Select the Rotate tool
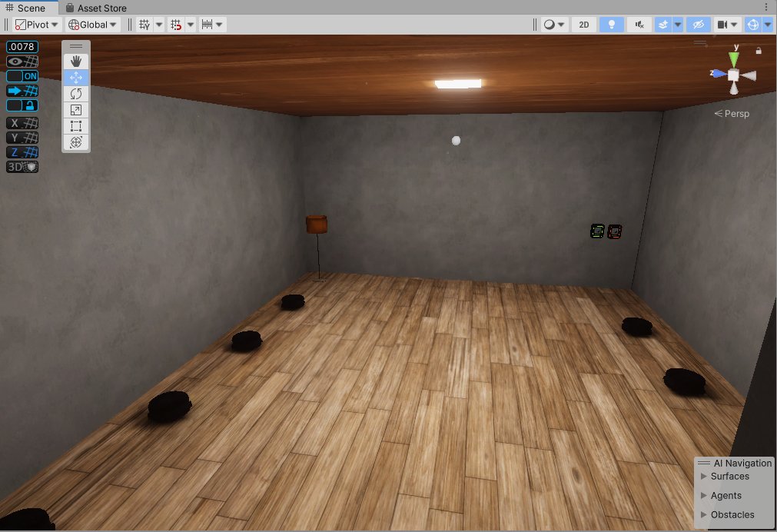777x532 pixels. 76,94
